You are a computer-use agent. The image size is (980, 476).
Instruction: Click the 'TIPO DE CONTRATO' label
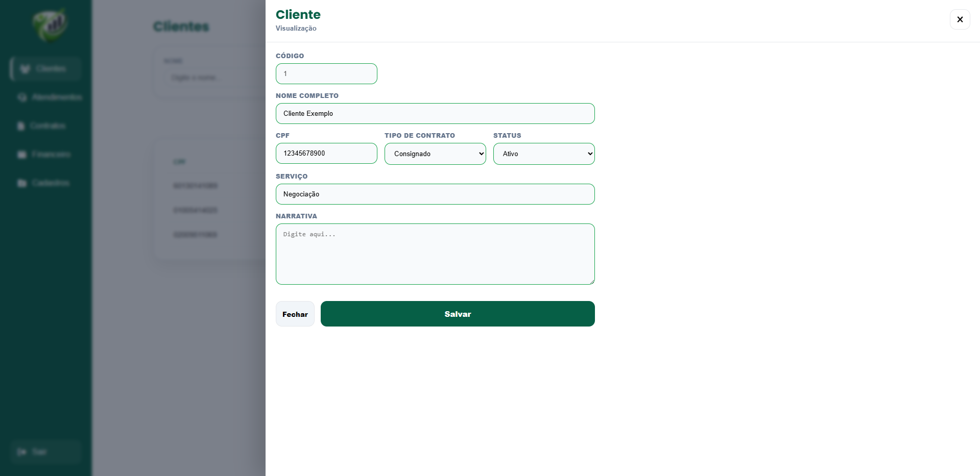tap(420, 135)
